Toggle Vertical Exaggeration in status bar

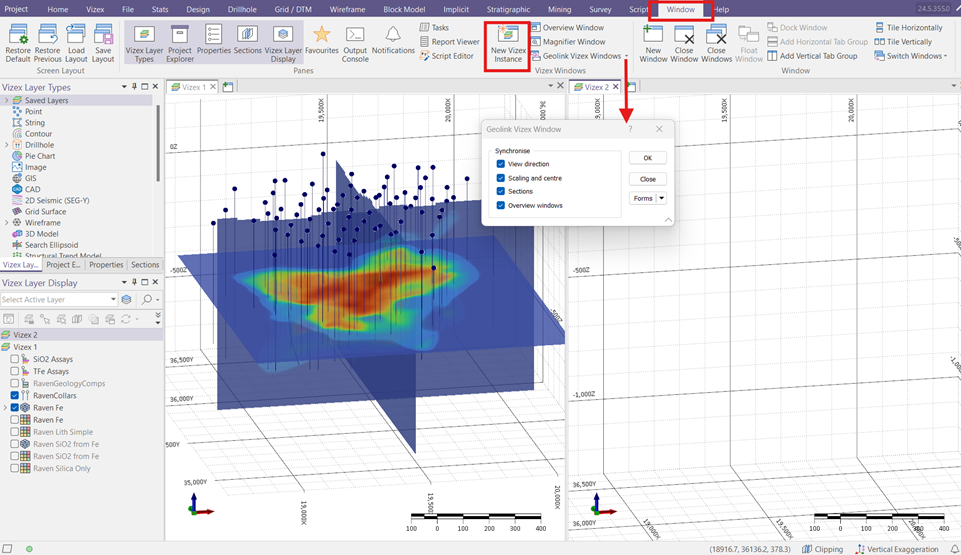pos(897,549)
